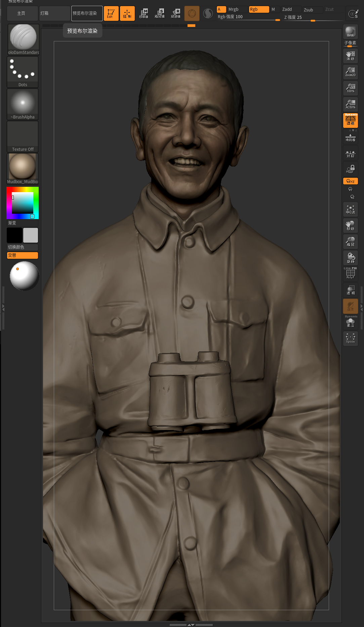Click the PolyF Line Fill icon

click(x=350, y=273)
